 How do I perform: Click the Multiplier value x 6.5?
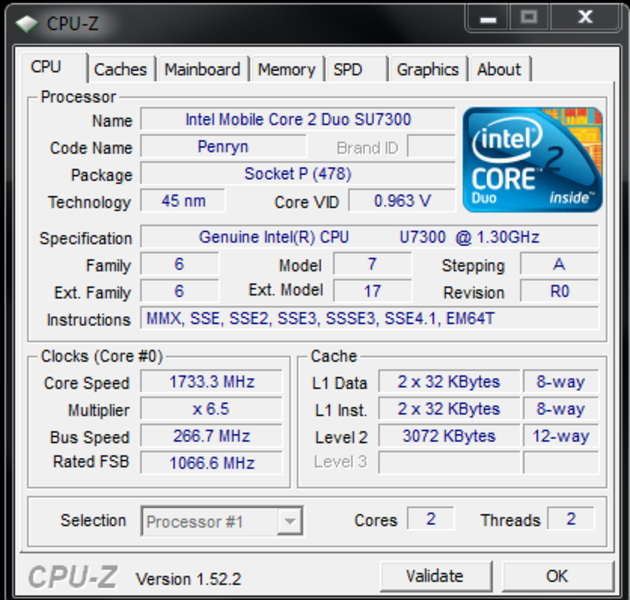click(211, 409)
